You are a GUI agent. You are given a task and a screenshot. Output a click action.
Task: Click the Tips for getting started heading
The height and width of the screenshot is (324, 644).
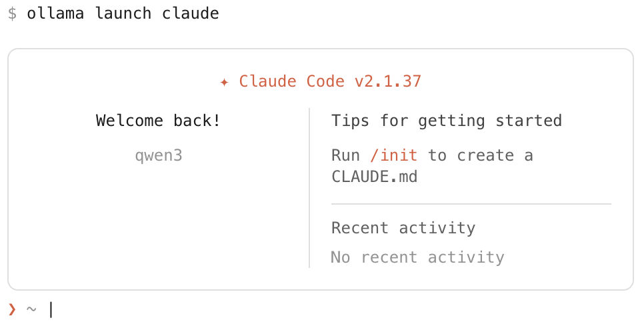point(446,121)
